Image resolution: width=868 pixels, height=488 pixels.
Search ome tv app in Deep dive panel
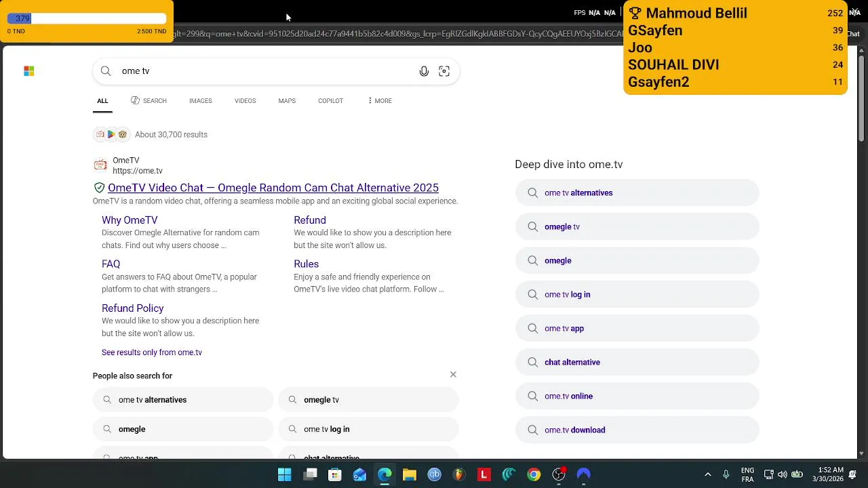[x=637, y=328]
